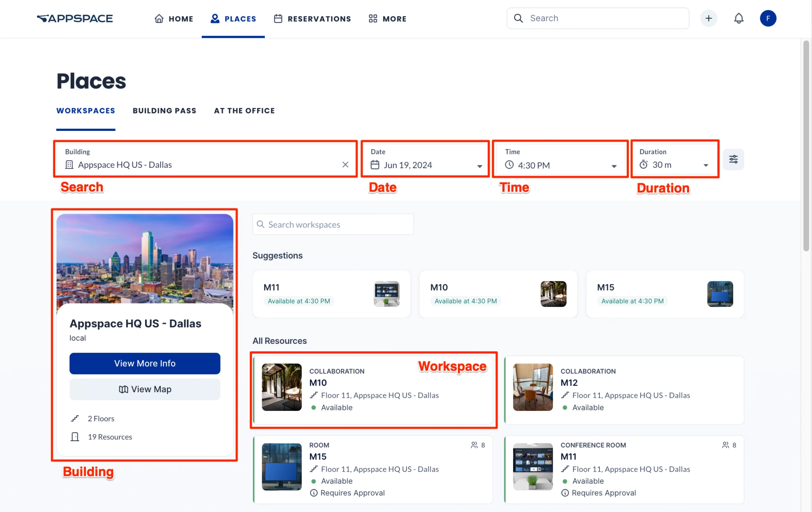Click the clock icon in Time field

tap(509, 165)
